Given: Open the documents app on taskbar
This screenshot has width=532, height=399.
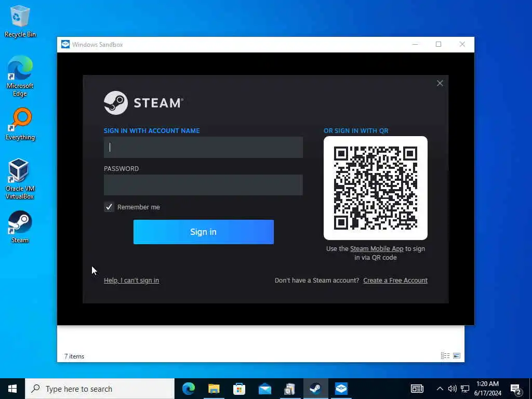Looking at the screenshot, I should (x=290, y=389).
